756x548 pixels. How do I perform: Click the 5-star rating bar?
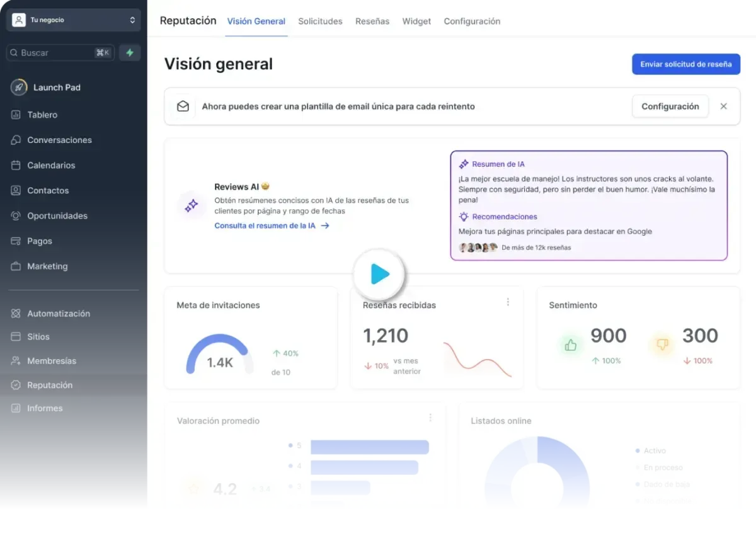[x=370, y=447]
